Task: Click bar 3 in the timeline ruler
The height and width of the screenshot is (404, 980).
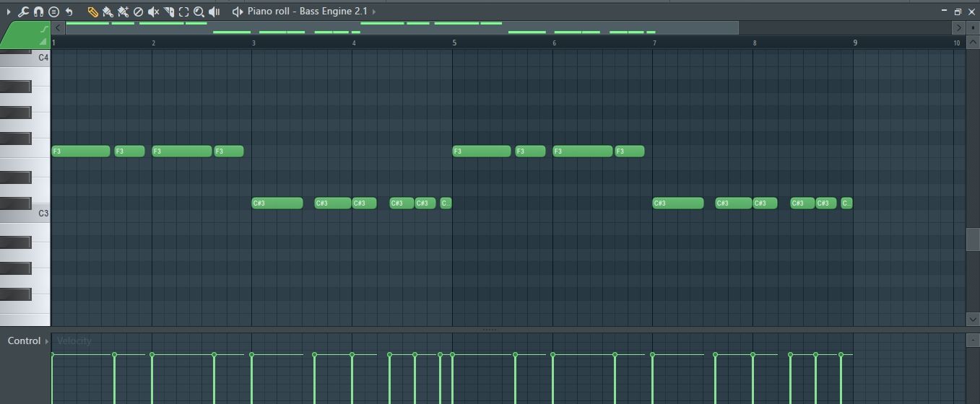Action: point(253,43)
